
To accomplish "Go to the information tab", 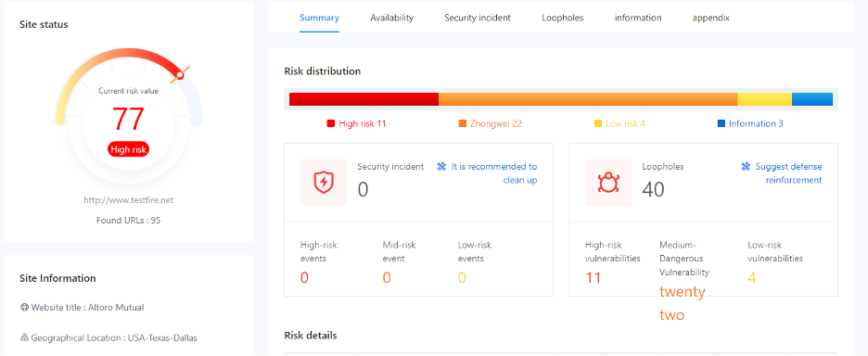I will pos(638,18).
